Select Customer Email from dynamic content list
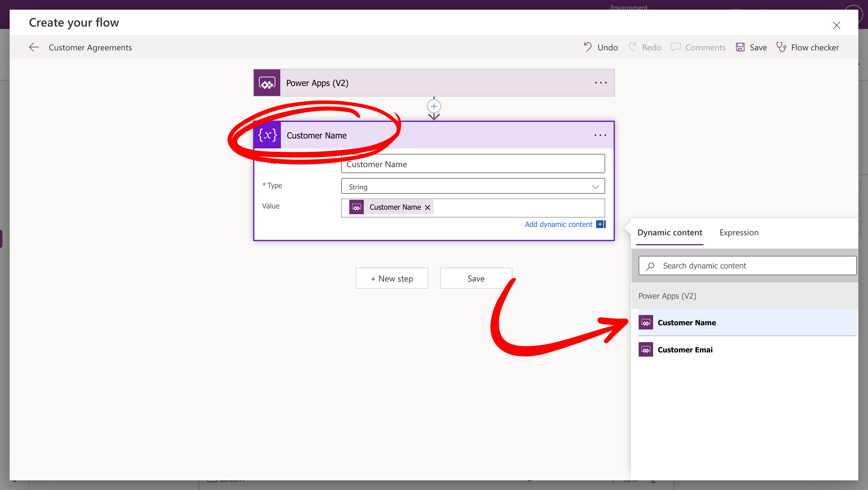868x490 pixels. [x=685, y=350]
